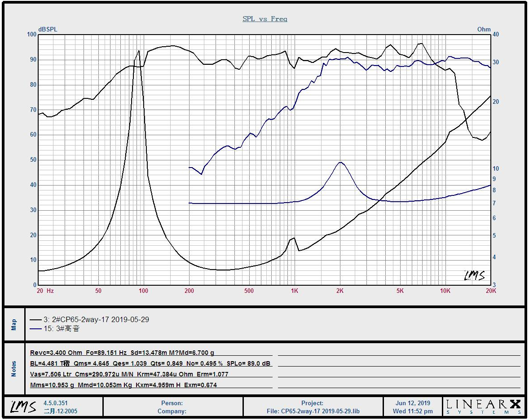
Task: Click the dBSPL axis label
Action: point(48,29)
